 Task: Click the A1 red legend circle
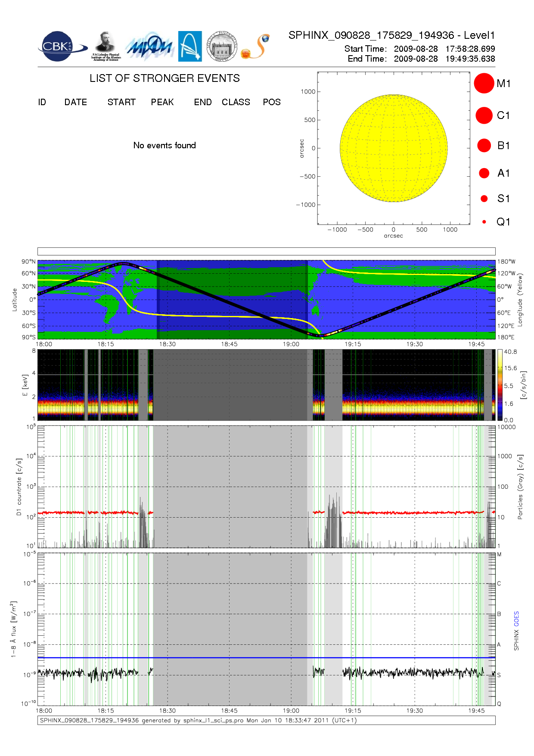click(x=484, y=173)
